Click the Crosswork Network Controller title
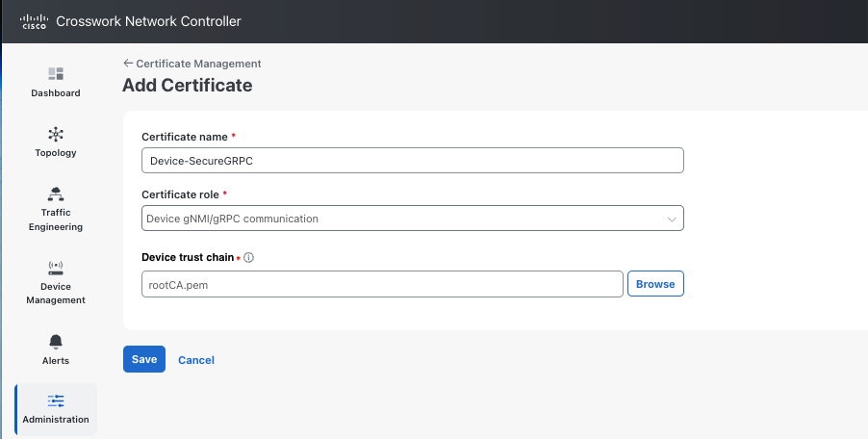The height and width of the screenshot is (439, 868). click(148, 21)
